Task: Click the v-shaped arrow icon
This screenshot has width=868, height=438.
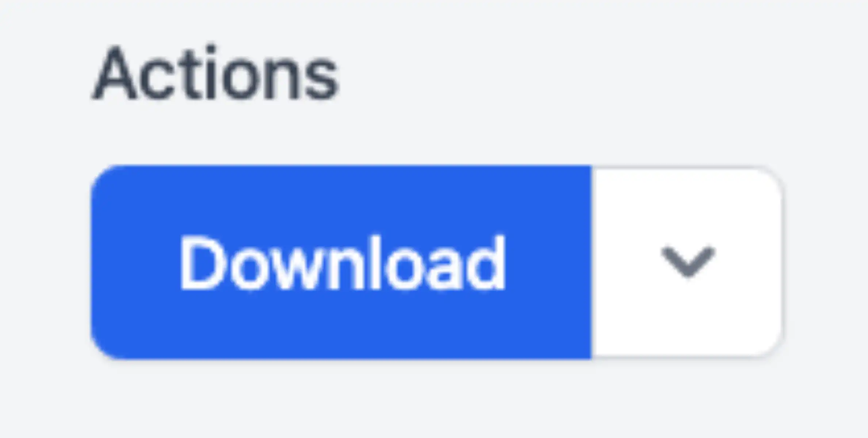Action: tap(688, 262)
